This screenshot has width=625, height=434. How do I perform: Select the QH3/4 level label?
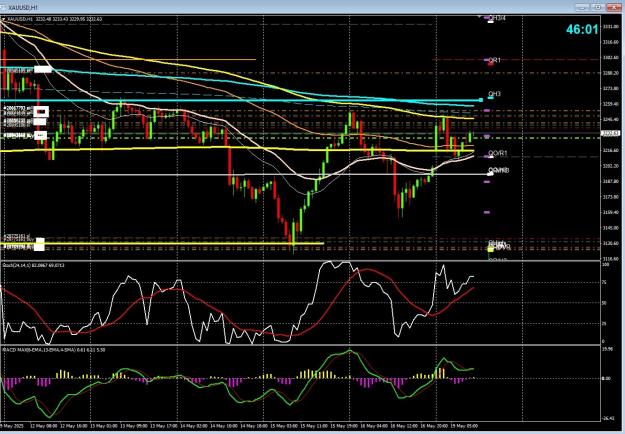497,18
